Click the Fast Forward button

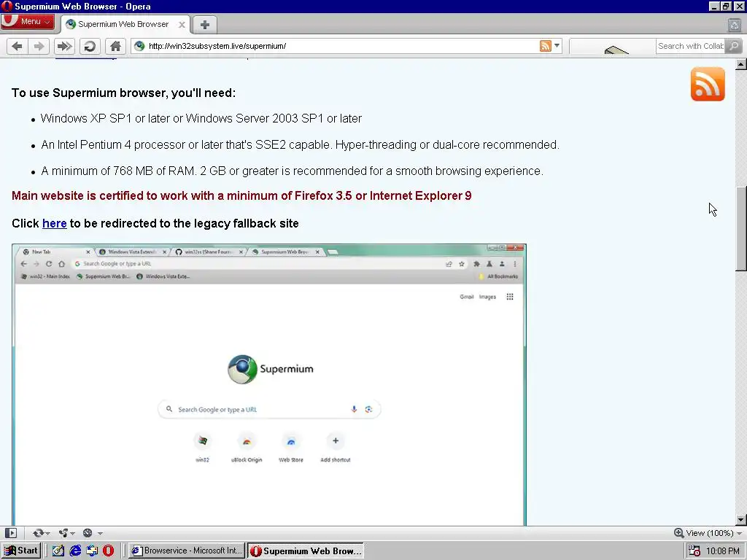(x=64, y=46)
